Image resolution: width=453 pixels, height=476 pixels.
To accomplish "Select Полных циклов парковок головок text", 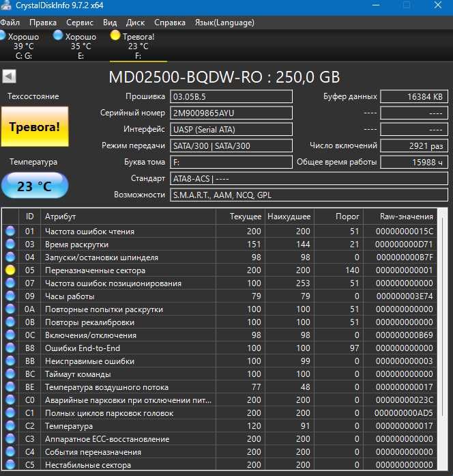I will tap(109, 413).
